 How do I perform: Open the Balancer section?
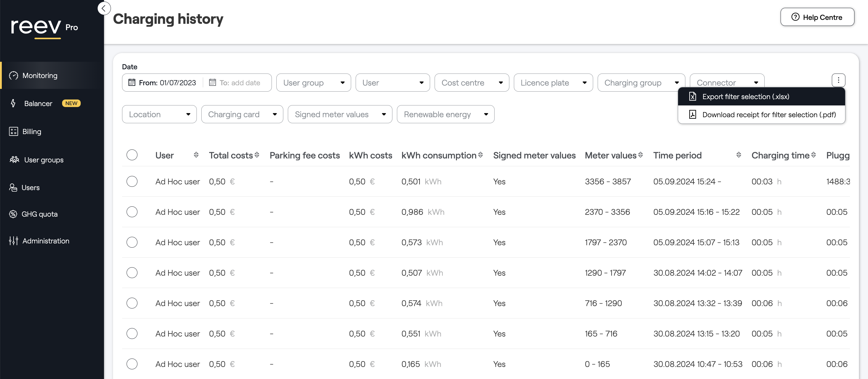38,103
